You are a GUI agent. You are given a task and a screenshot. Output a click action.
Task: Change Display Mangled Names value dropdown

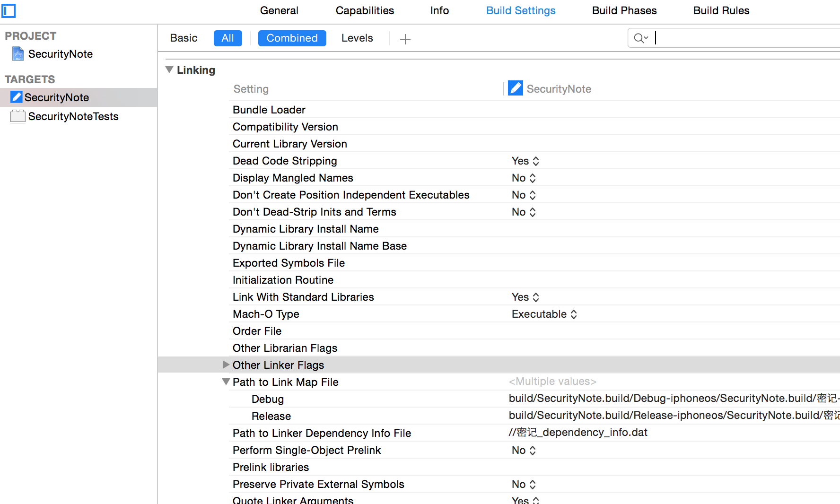tap(524, 178)
